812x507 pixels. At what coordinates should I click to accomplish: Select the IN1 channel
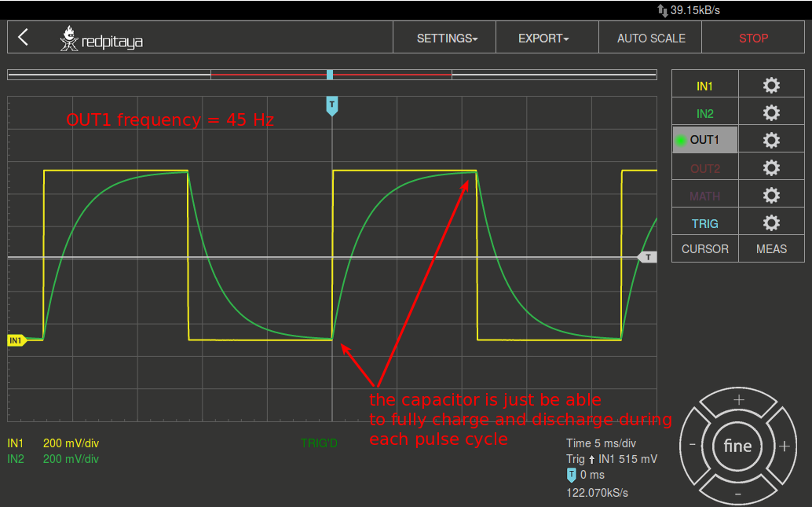point(704,86)
